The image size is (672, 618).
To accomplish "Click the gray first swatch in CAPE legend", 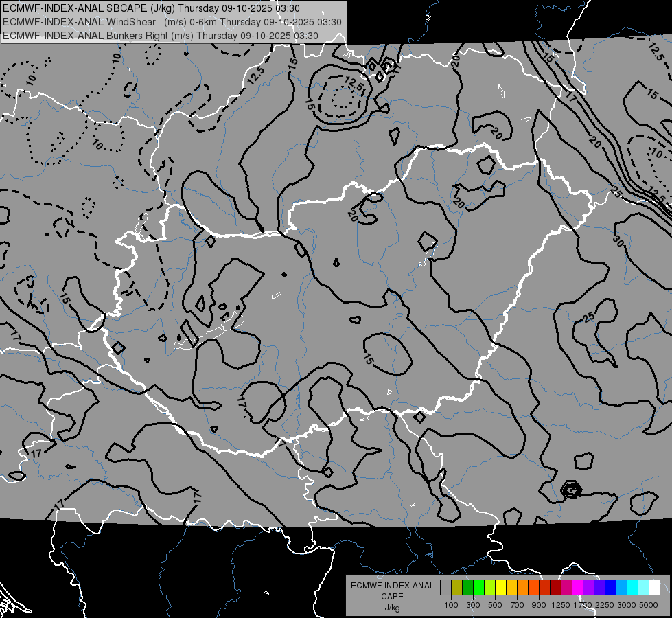I will [x=445, y=587].
